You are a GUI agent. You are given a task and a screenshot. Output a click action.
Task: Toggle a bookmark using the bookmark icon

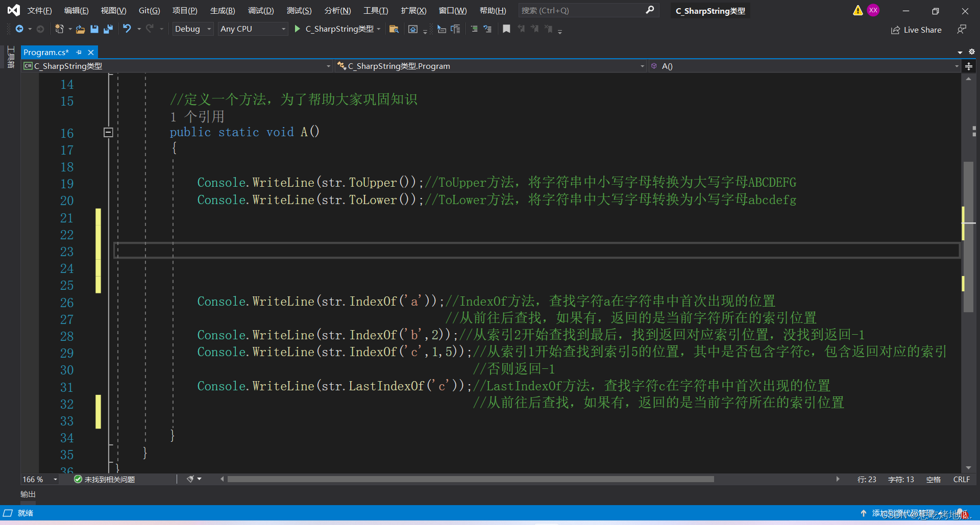506,29
